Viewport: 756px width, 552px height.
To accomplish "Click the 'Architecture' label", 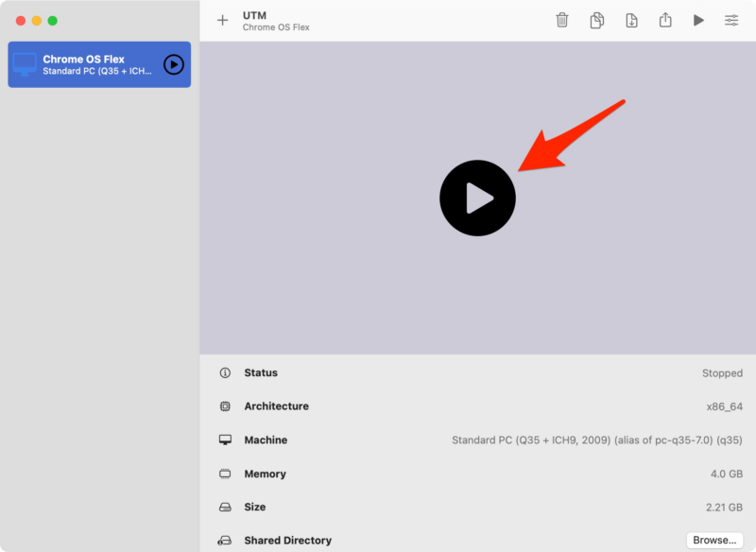I will pyautogui.click(x=276, y=406).
